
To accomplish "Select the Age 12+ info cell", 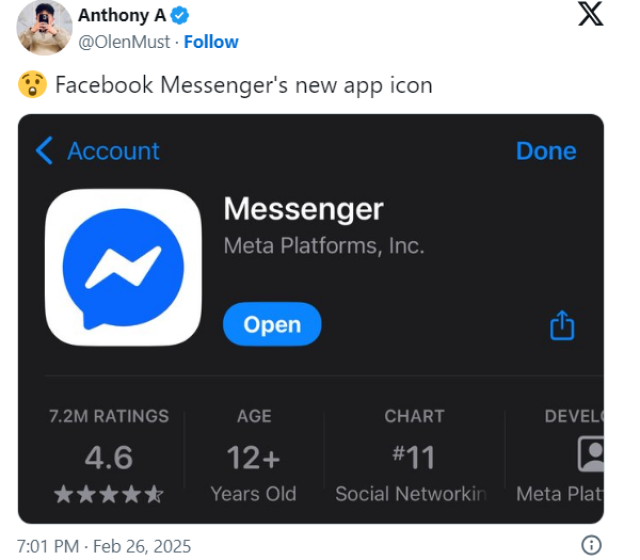I will [253, 455].
